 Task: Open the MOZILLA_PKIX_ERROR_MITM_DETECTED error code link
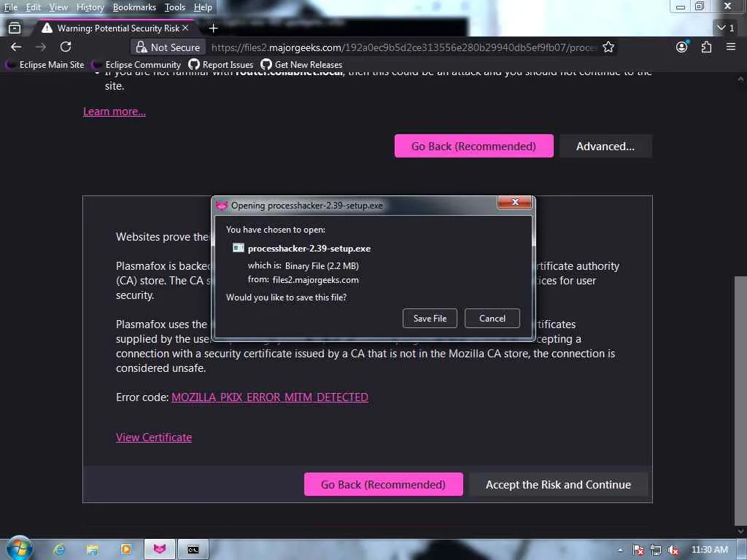[270, 397]
